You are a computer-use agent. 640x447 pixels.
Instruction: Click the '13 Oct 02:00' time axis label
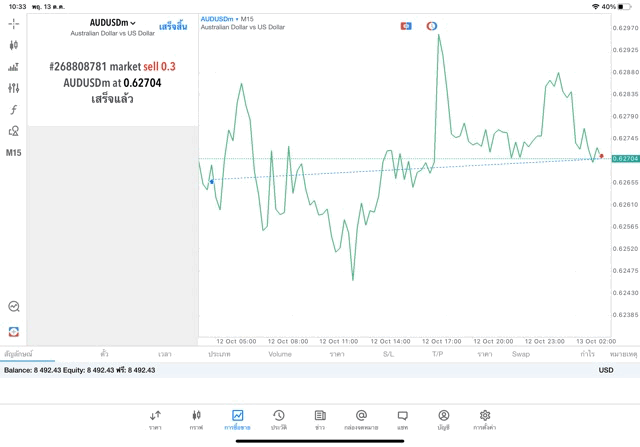[596, 341]
